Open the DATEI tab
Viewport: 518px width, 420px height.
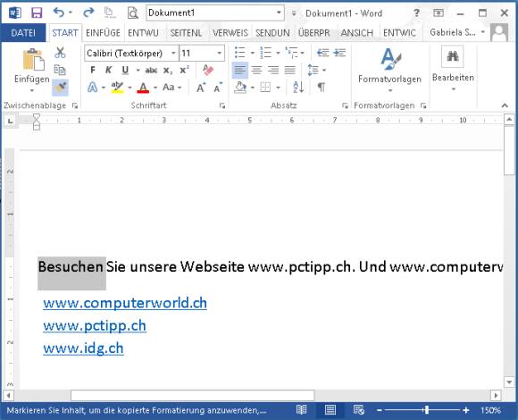[x=23, y=33]
